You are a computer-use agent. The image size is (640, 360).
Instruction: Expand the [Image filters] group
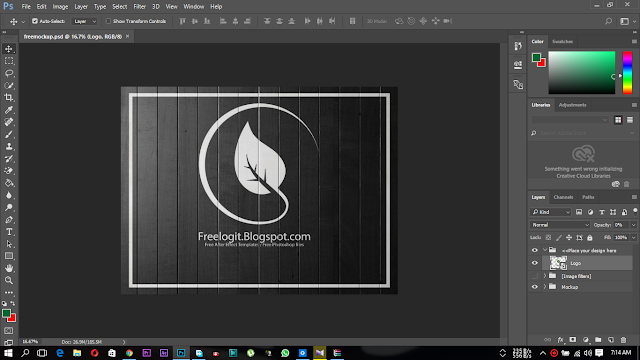(x=545, y=276)
